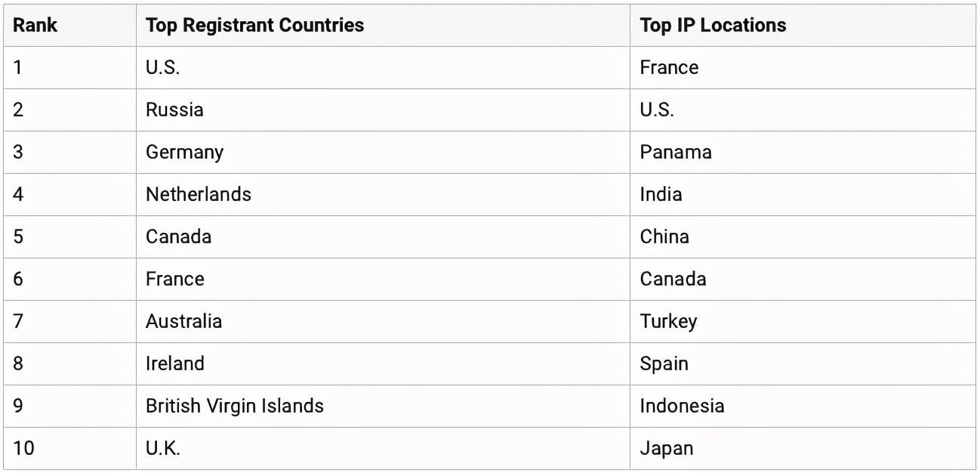Click the India IP location cell
The image size is (980, 473).
tap(661, 194)
